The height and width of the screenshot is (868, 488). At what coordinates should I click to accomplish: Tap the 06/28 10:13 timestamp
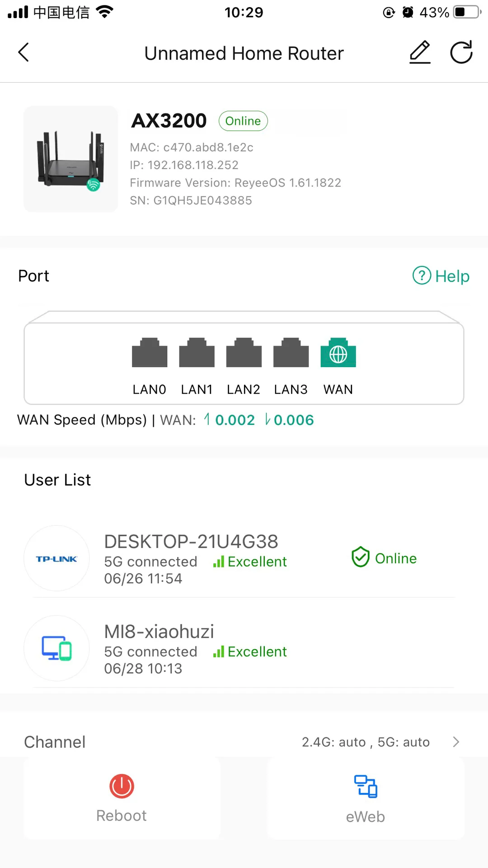(143, 668)
